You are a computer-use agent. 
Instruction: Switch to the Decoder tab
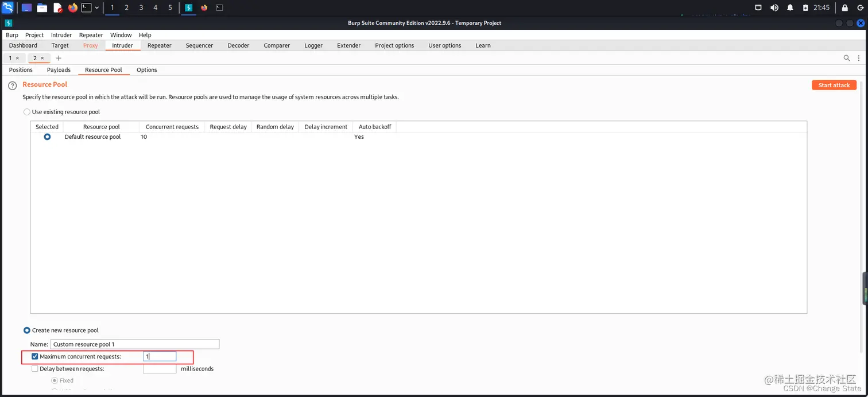(x=238, y=45)
